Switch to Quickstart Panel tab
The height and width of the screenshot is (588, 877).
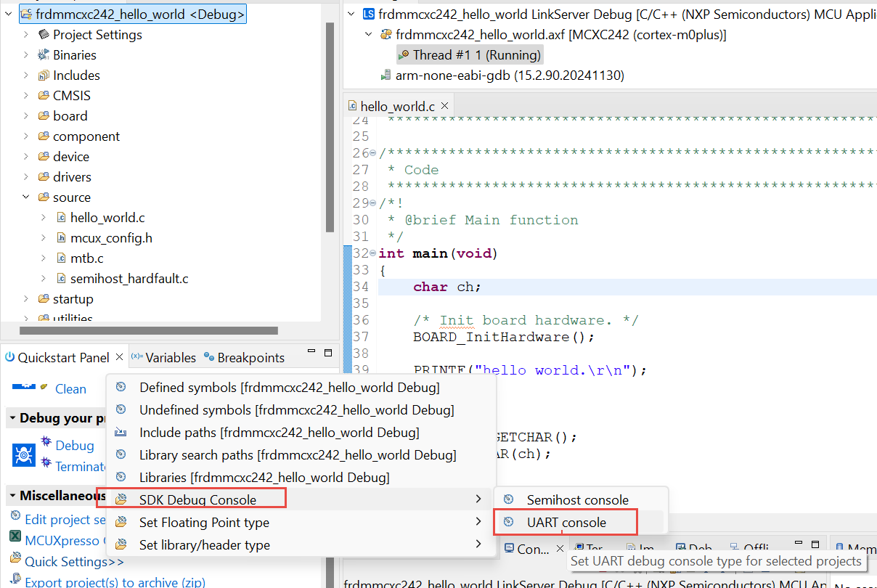pos(63,357)
